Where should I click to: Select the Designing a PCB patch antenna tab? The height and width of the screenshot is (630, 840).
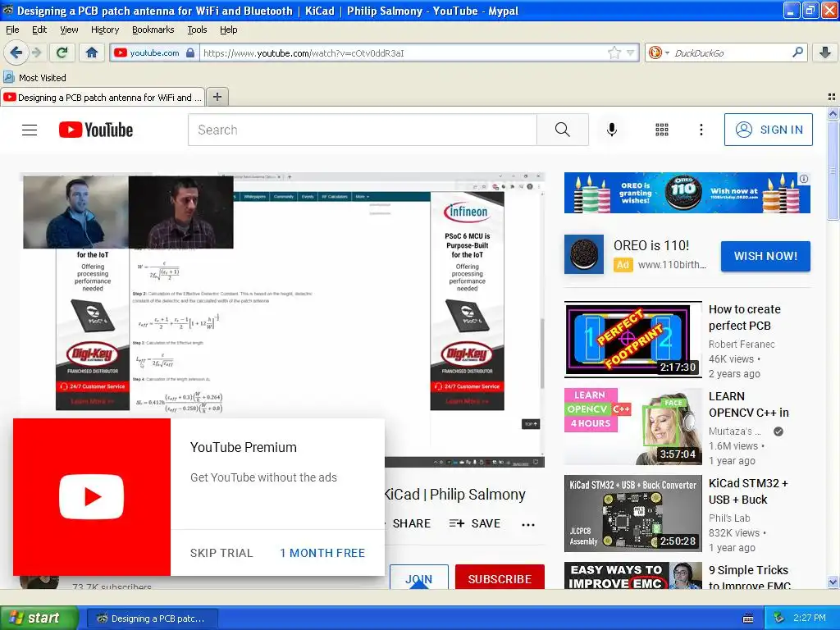click(x=103, y=97)
